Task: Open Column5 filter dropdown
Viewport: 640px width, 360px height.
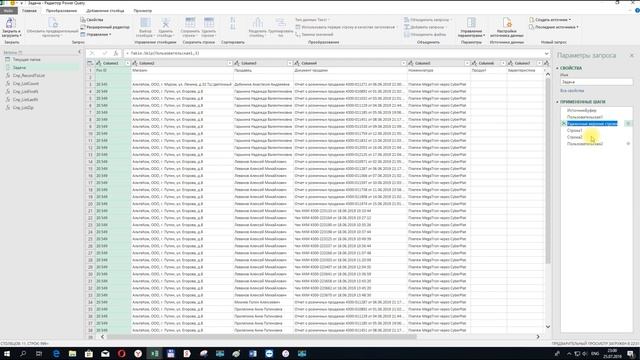Action: (467, 63)
